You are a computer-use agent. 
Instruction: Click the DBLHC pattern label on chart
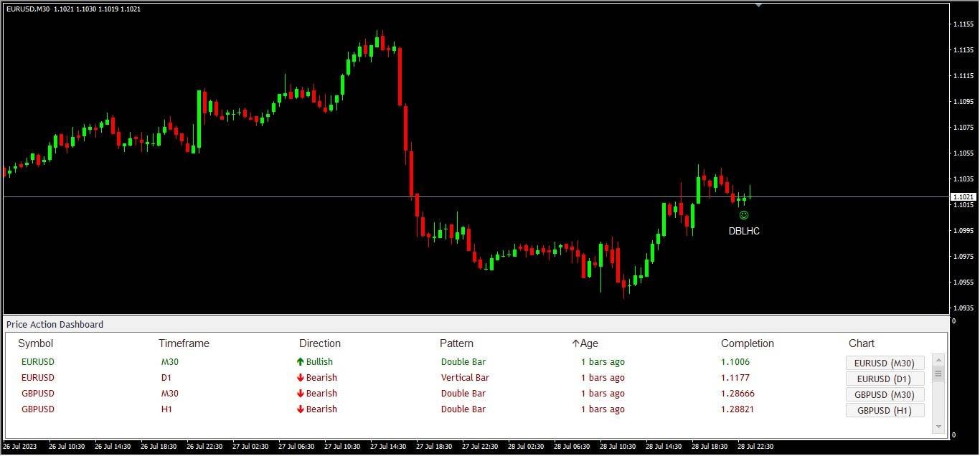744,232
